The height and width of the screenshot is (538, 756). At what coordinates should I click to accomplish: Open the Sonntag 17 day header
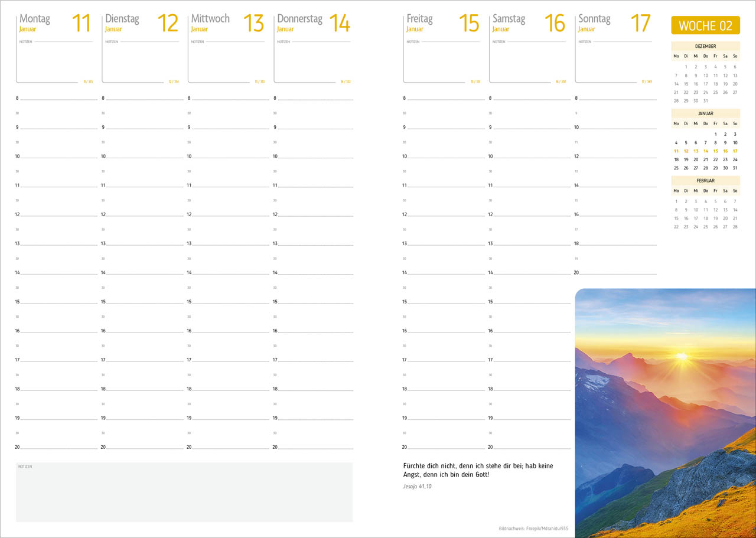point(614,23)
